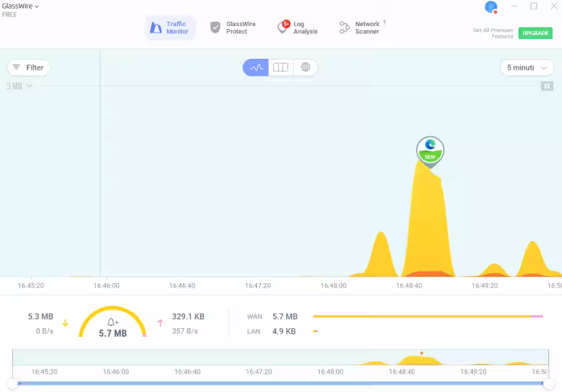Open the Filter options
The image size is (562, 392).
[28, 68]
